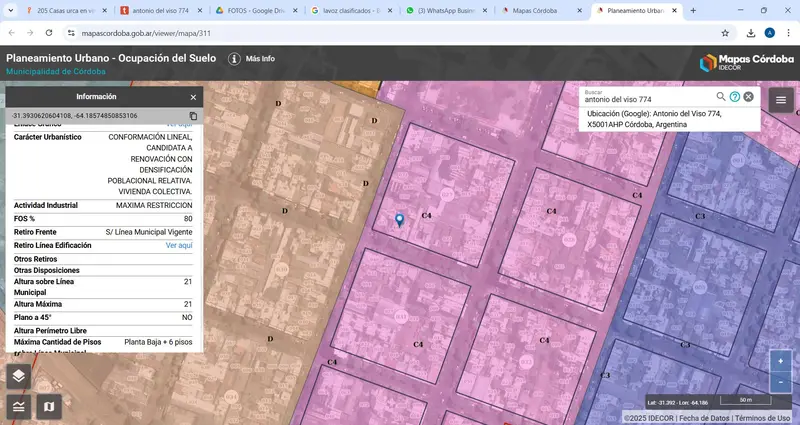Click the base map icon
800x425 pixels.
48,406
